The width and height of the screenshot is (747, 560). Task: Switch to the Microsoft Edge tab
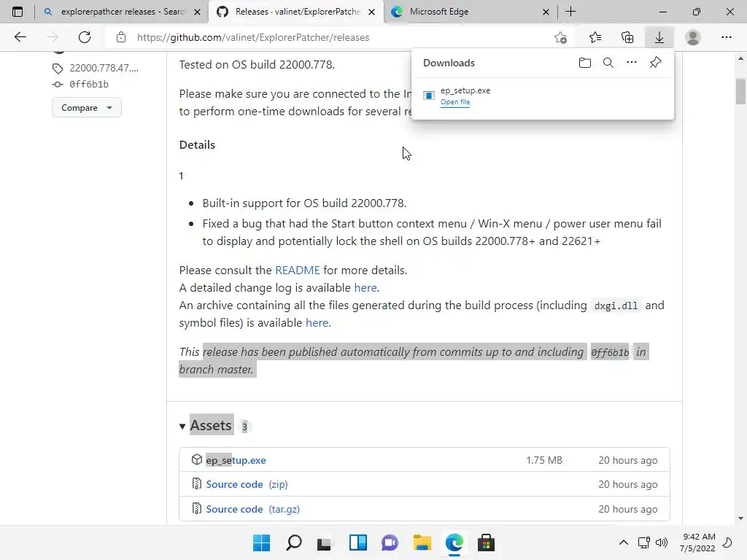tap(469, 12)
